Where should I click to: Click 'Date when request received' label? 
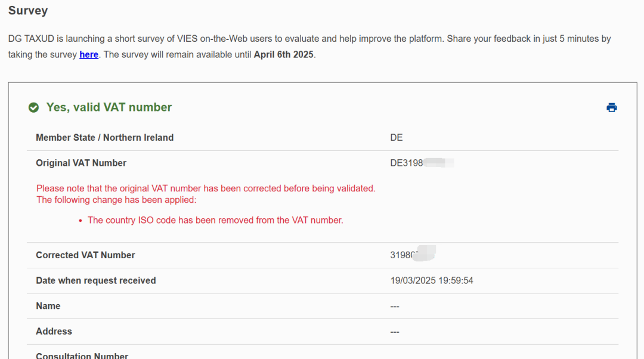[95, 280]
